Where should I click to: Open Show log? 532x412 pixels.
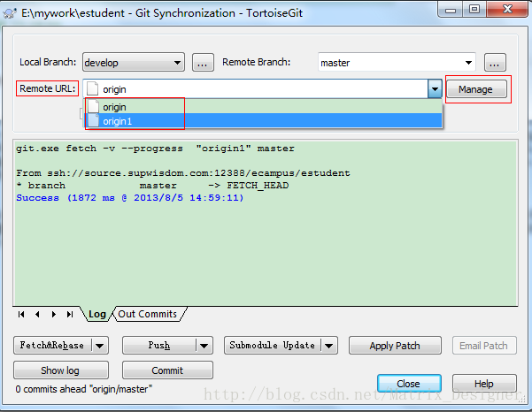coord(61,370)
